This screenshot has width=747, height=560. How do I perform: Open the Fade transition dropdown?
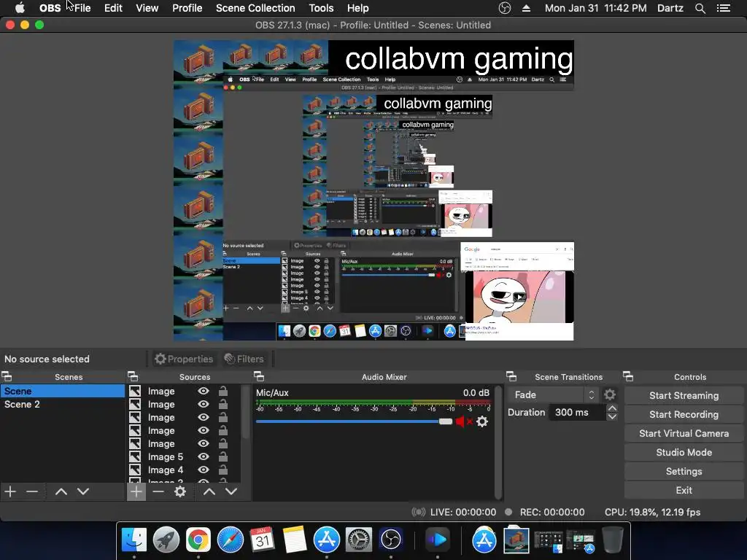(x=552, y=394)
